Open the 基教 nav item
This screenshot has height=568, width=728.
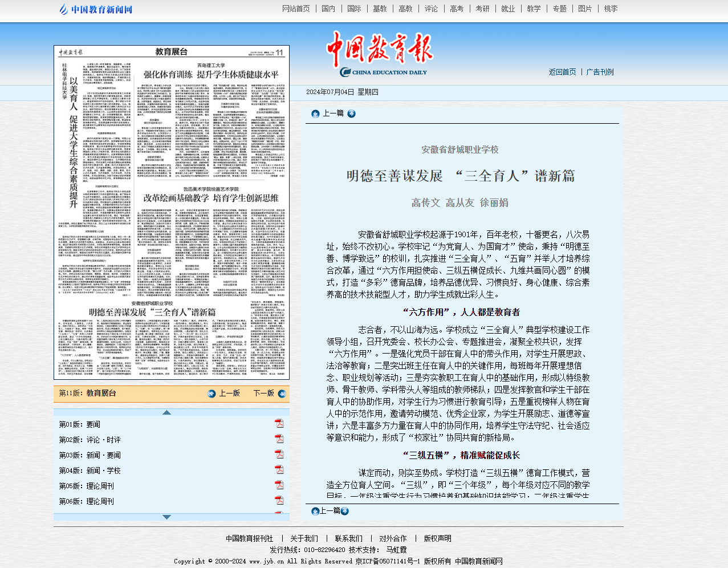click(380, 9)
